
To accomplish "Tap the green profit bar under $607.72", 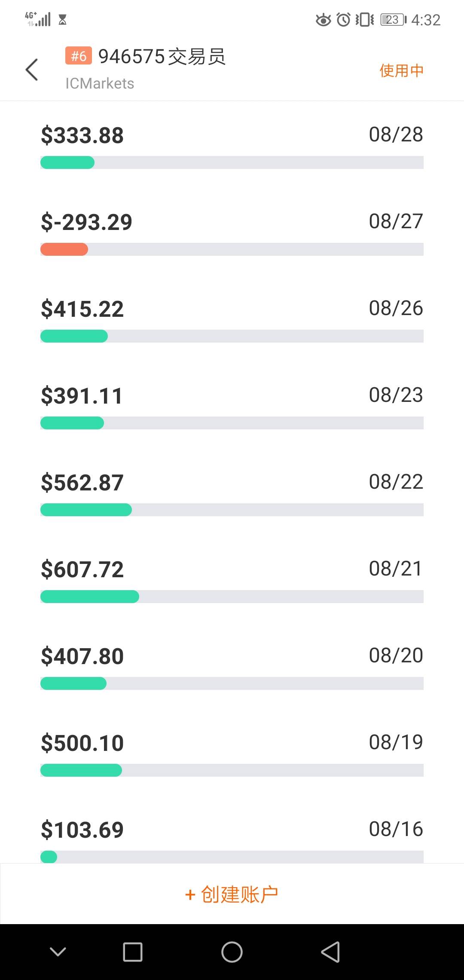I will click(90, 597).
